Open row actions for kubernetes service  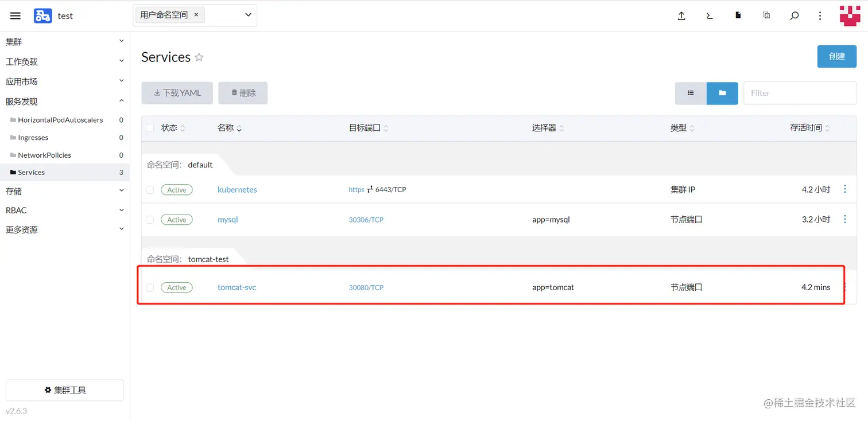(x=844, y=189)
